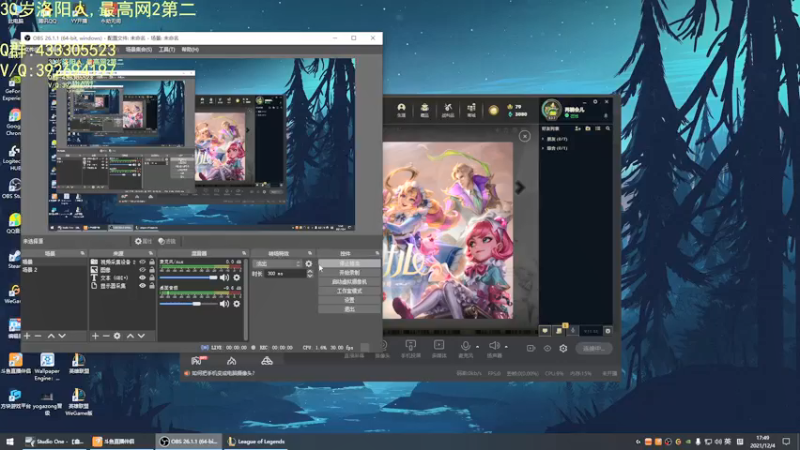Click the 开始录制 start recording button
This screenshot has height=450, width=800.
click(349, 272)
